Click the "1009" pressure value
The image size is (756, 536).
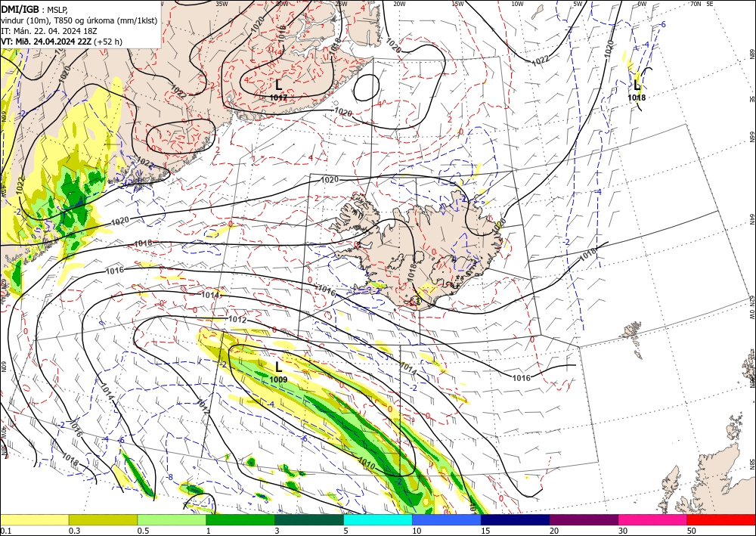[278, 380]
